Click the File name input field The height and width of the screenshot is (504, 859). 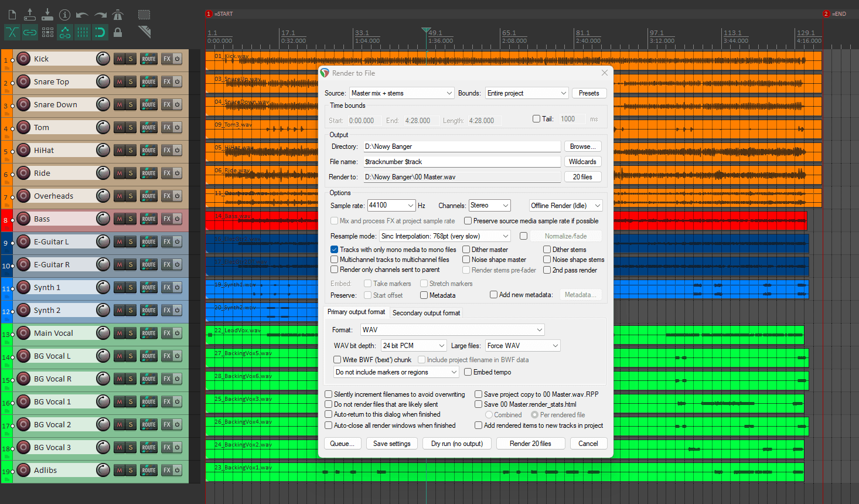462,162
